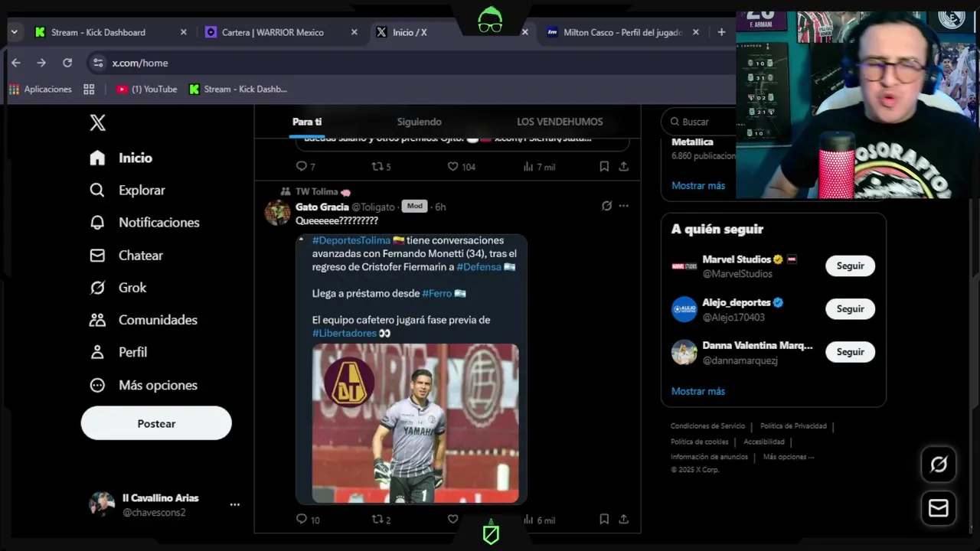Open views stats showing 6 mil
980x551 pixels.
click(539, 520)
